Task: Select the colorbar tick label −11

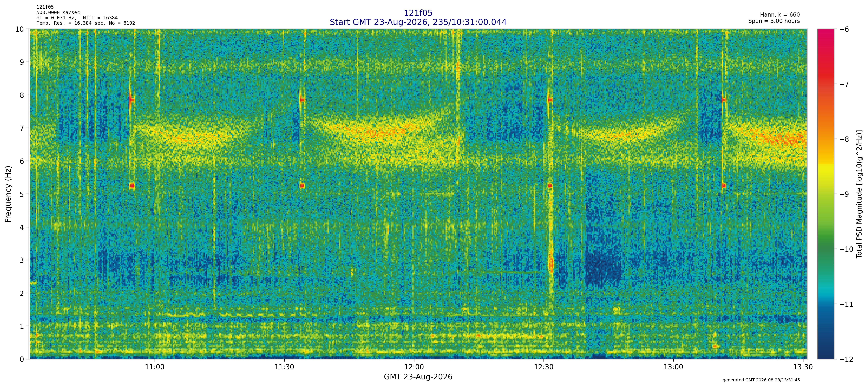Action: pyautogui.click(x=846, y=304)
